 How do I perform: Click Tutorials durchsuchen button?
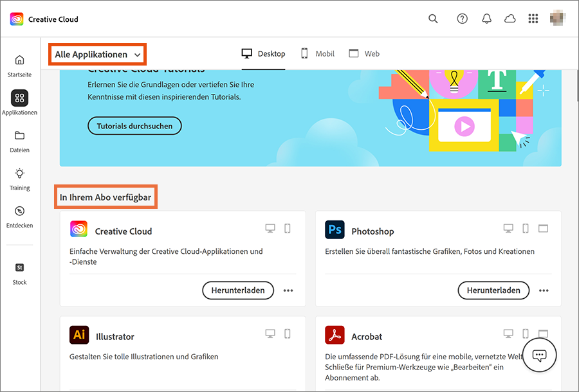click(134, 126)
